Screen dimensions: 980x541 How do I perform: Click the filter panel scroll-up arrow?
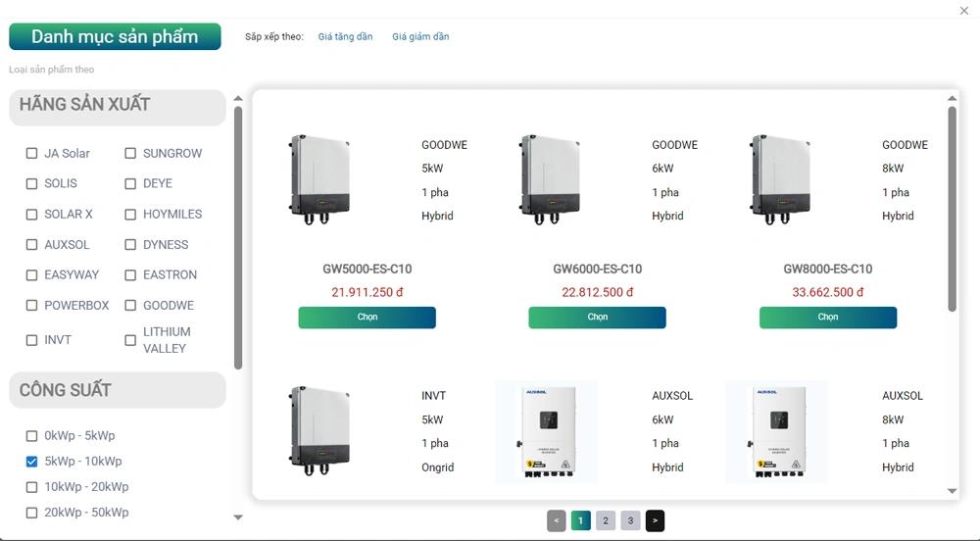click(238, 98)
